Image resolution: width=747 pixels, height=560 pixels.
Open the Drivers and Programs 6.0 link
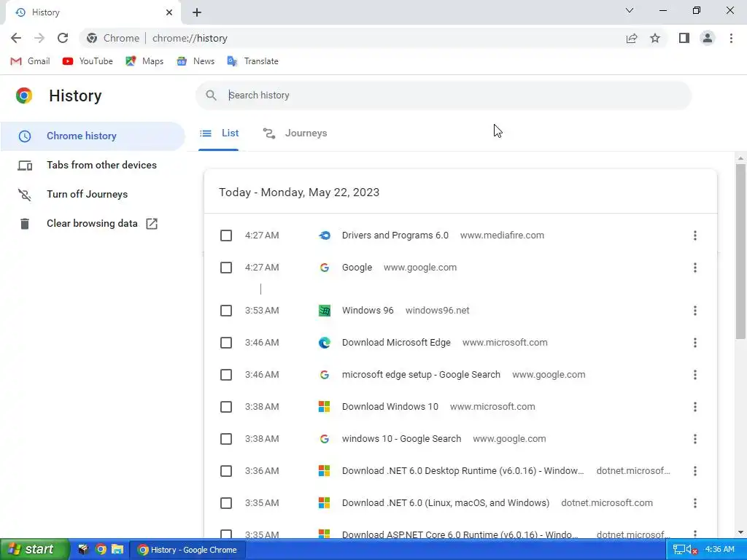395,236
